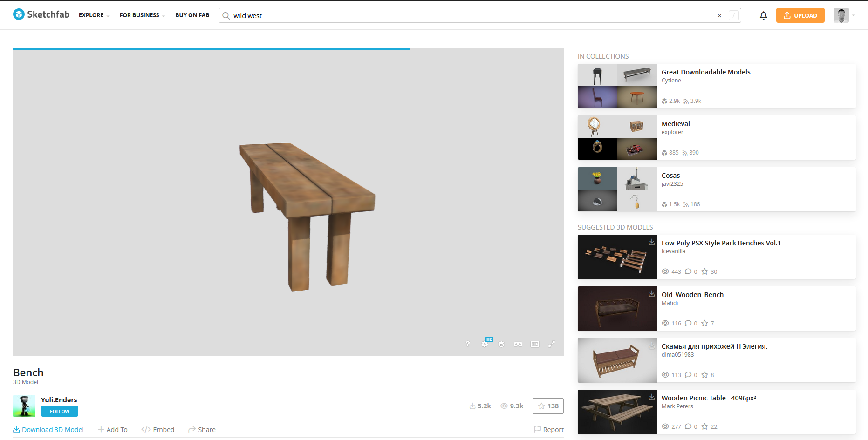Click the blue viewer loading progress bar
Viewport: 868px width, 440px height.
click(211, 49)
